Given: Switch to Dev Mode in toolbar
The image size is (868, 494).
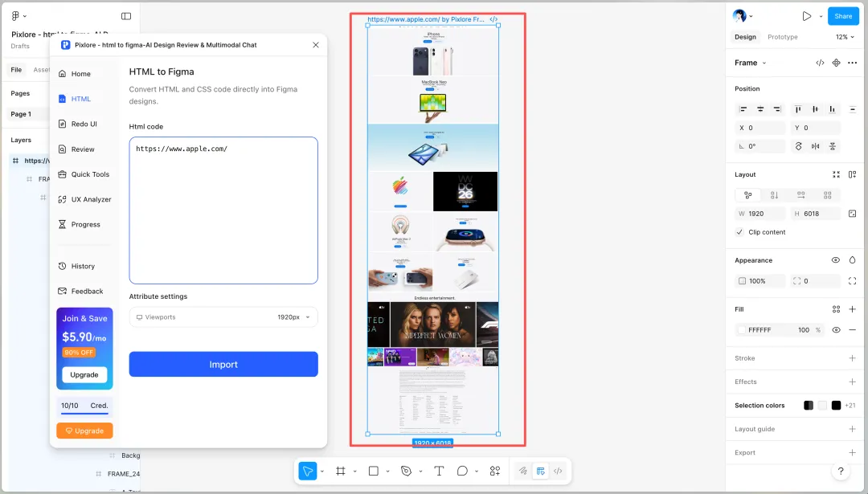Looking at the screenshot, I should [558, 471].
